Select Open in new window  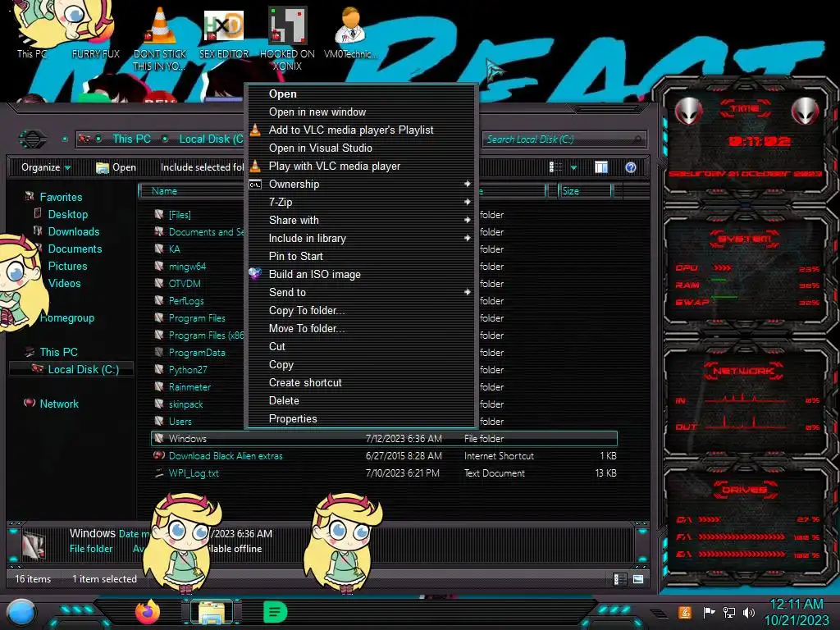click(362, 112)
